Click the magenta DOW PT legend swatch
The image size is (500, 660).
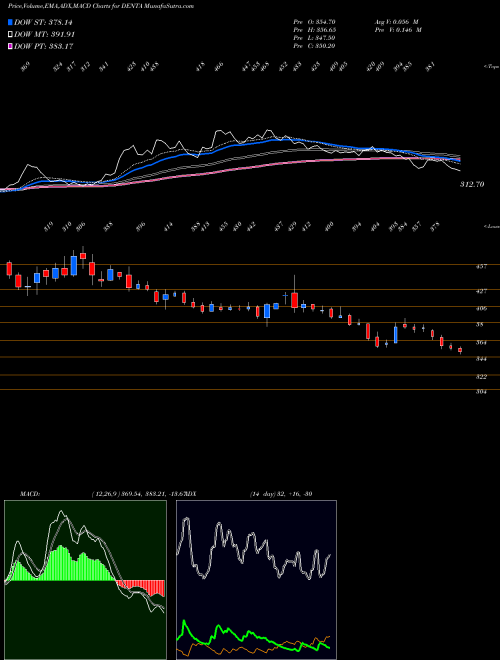[x=10, y=46]
